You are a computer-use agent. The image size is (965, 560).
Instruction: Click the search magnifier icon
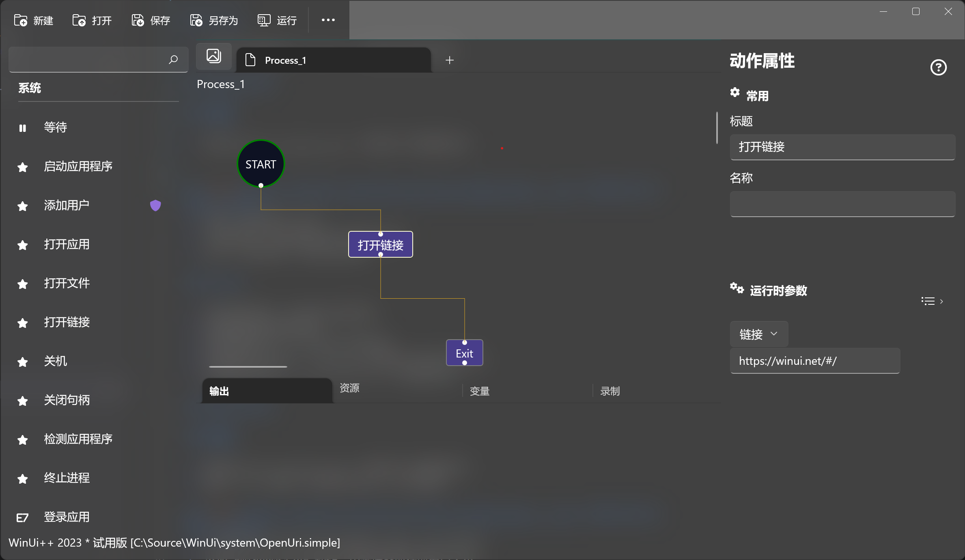[173, 60]
